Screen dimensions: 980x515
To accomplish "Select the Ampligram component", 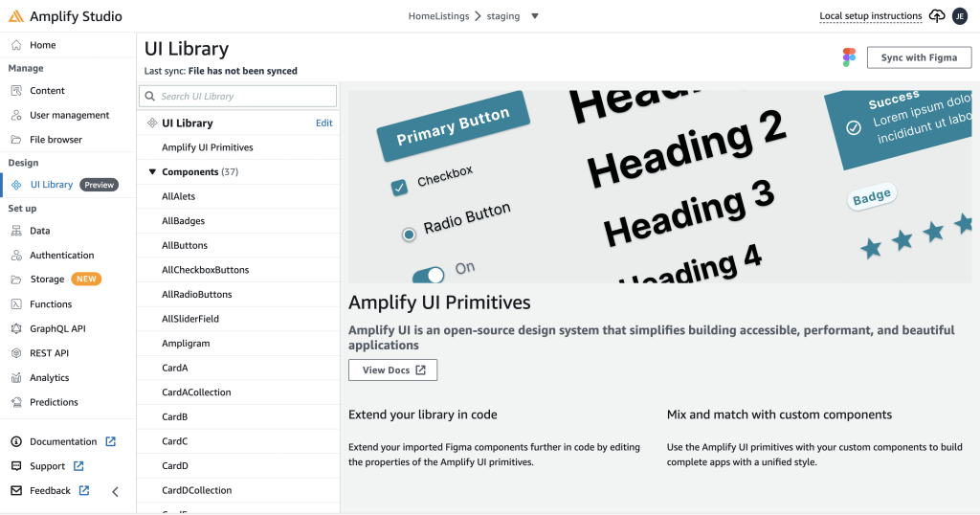I will (186, 343).
